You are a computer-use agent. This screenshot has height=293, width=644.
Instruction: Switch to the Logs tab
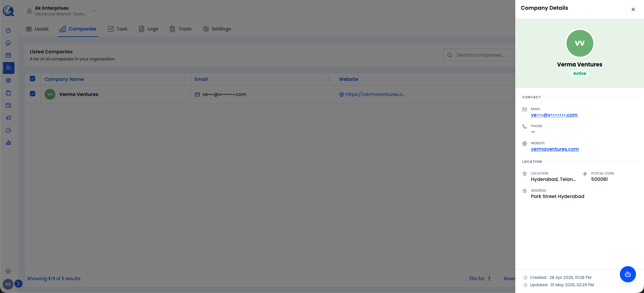(x=149, y=29)
